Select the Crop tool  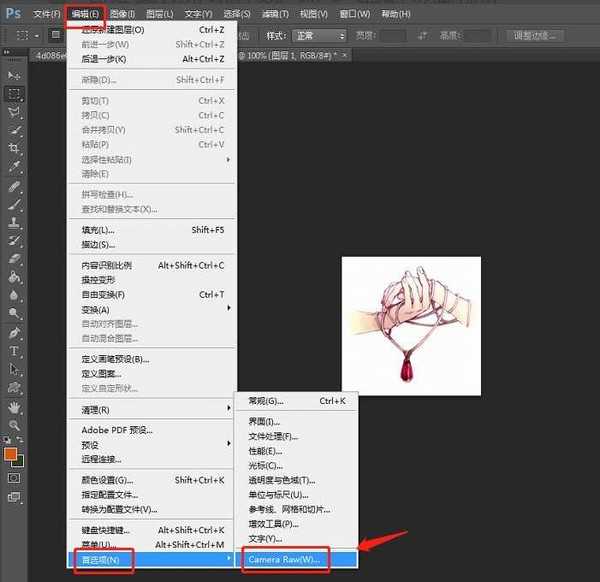pyautogui.click(x=15, y=149)
